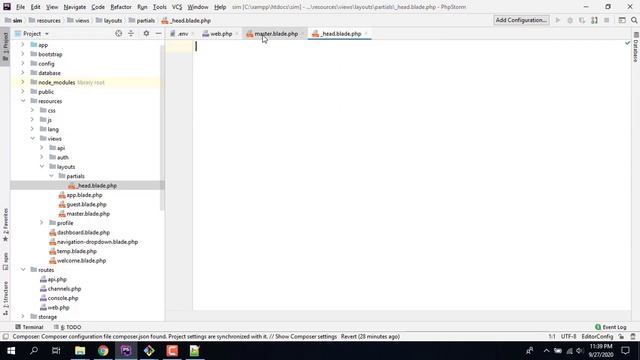Collapse all in Project panel
Viewport: 640px width, 360px height.
pyautogui.click(x=131, y=33)
